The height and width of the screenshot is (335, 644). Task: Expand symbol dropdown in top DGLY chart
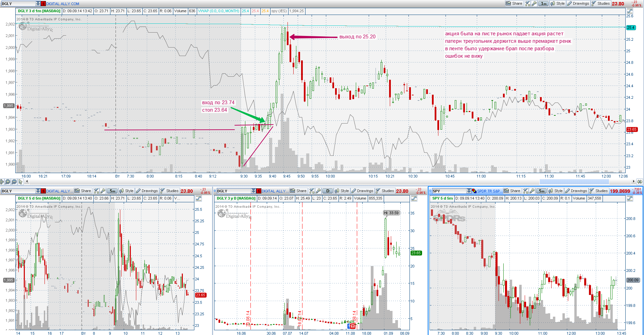38,3
